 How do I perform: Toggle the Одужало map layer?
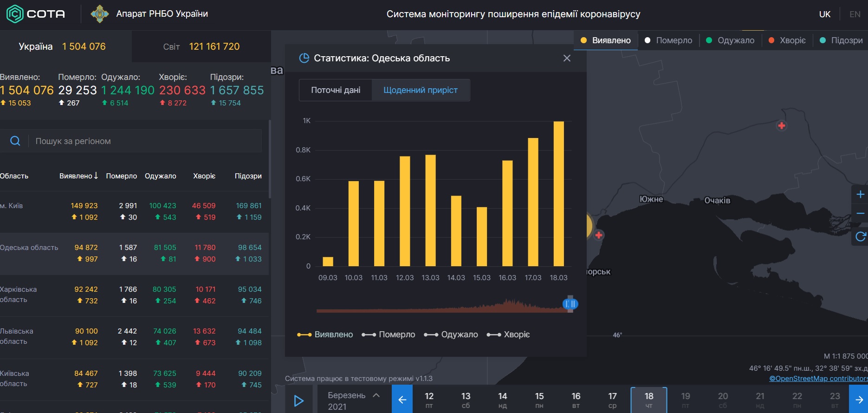coord(731,40)
